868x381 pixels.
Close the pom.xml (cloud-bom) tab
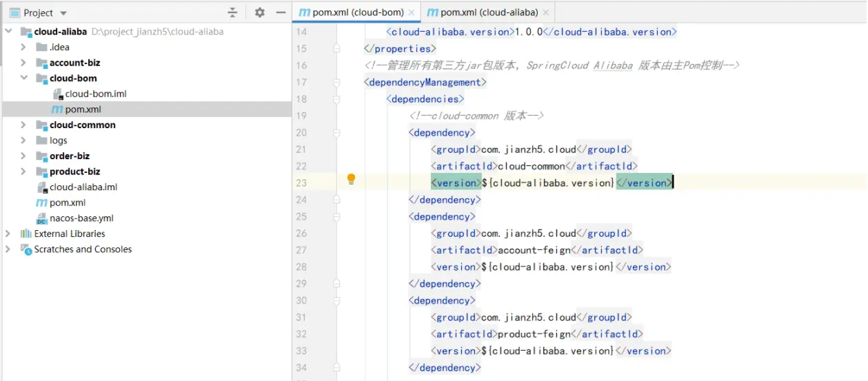point(412,12)
